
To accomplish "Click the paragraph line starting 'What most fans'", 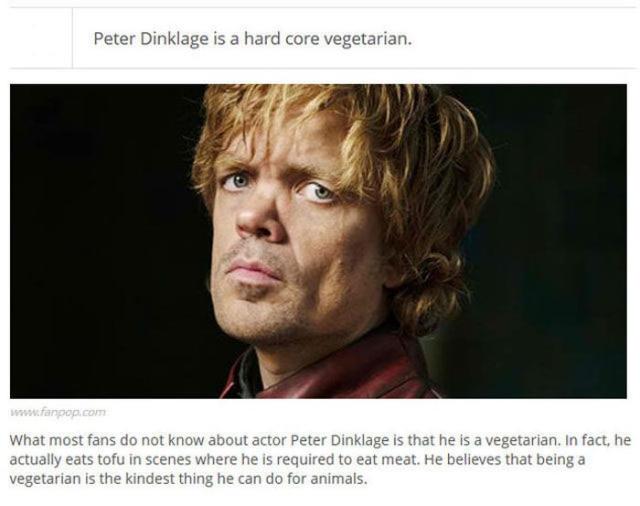I will click(320, 441).
